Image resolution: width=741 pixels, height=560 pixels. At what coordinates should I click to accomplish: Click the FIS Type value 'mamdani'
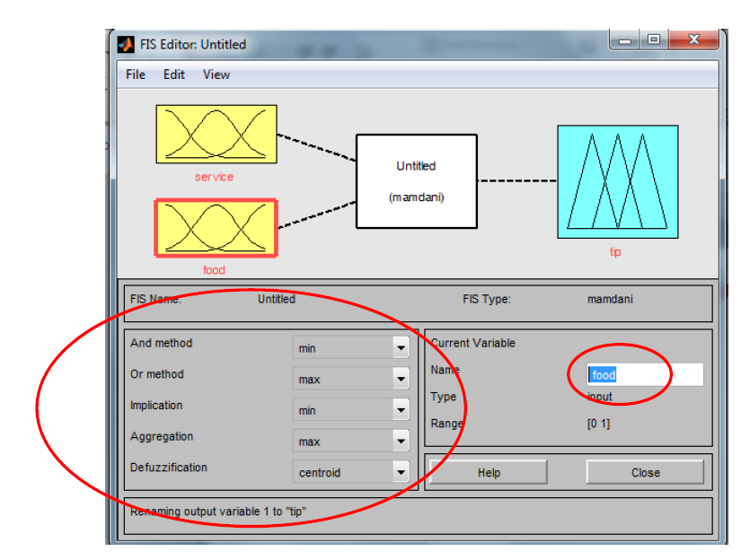[610, 299]
